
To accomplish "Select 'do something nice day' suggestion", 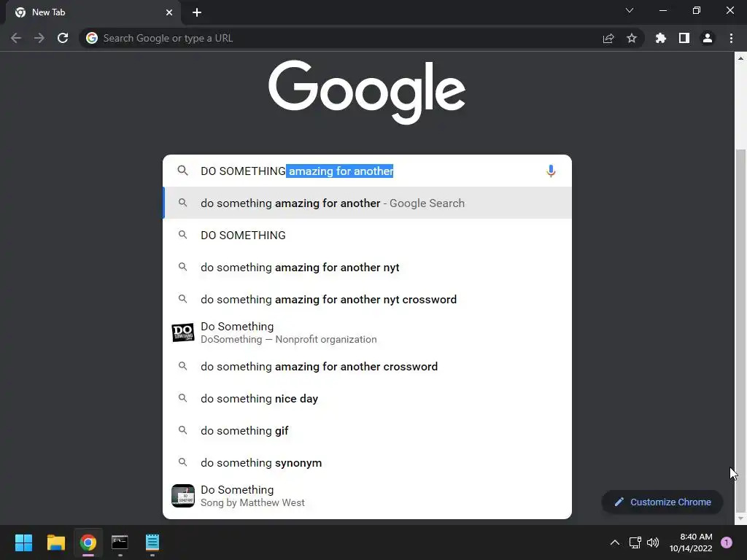I will (x=368, y=398).
